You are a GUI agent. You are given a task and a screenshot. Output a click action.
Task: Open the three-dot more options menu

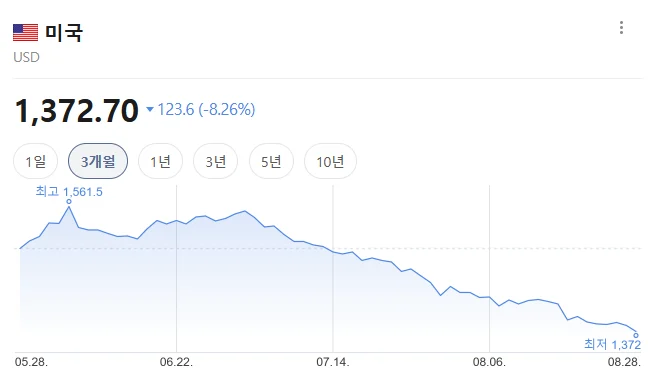[621, 28]
